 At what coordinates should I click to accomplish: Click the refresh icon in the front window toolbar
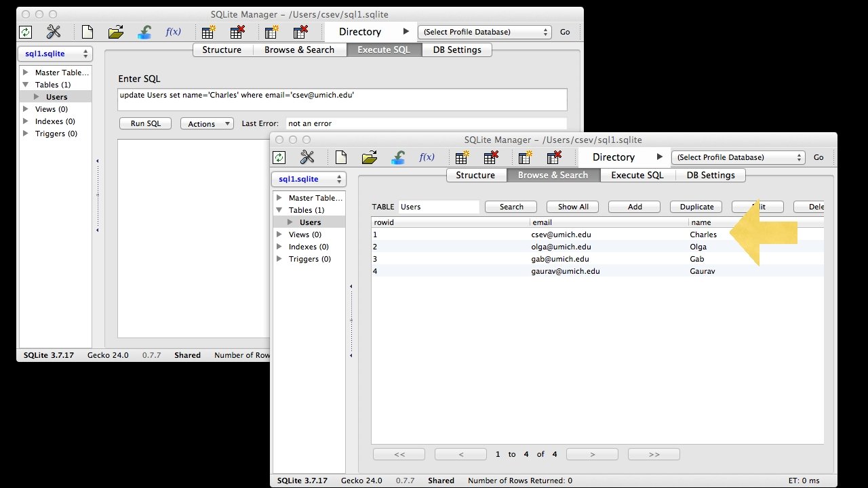(x=279, y=157)
